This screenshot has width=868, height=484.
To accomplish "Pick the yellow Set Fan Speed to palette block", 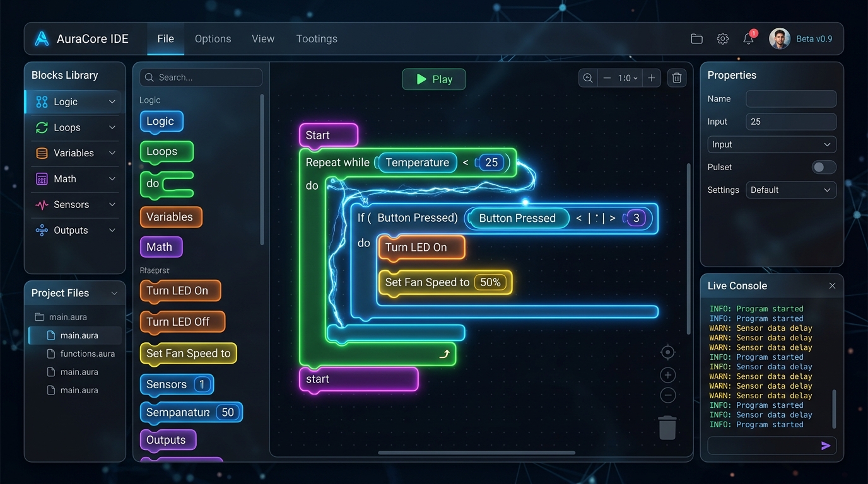I will [x=188, y=354].
